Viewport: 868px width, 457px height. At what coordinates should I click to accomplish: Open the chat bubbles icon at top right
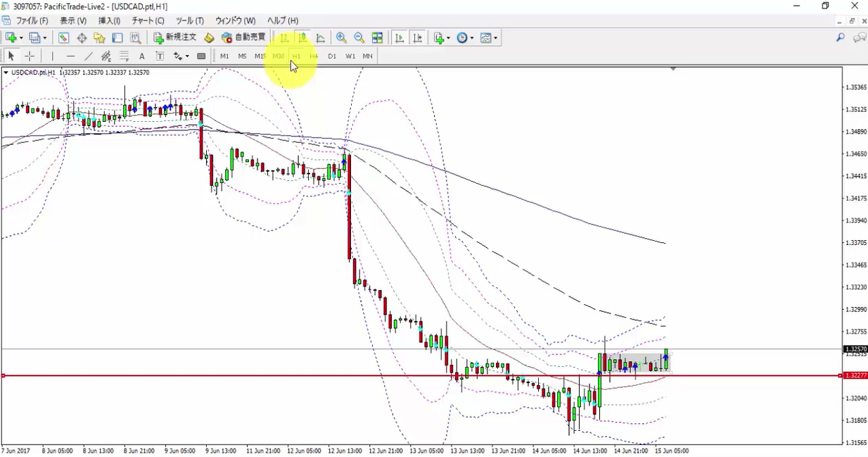[859, 37]
